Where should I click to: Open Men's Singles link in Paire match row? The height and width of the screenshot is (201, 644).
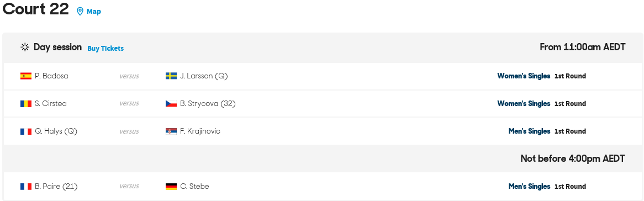(530, 187)
